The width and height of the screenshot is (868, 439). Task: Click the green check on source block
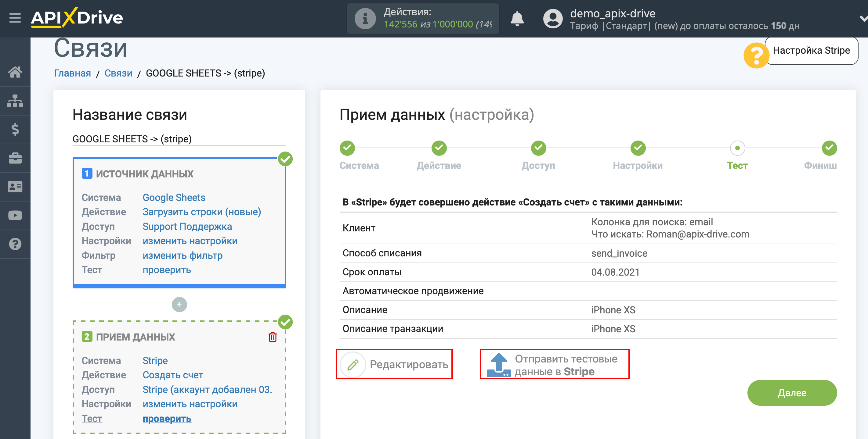[285, 159]
